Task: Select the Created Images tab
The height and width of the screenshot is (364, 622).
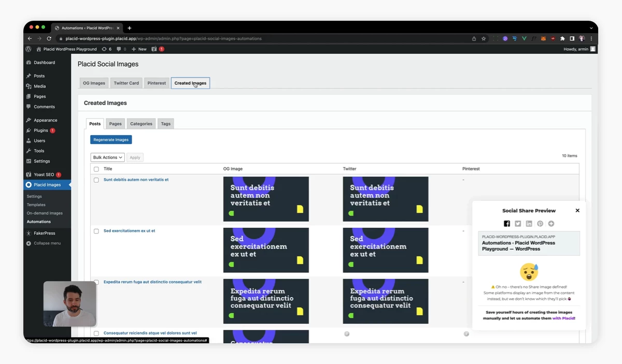Action: 190,83
